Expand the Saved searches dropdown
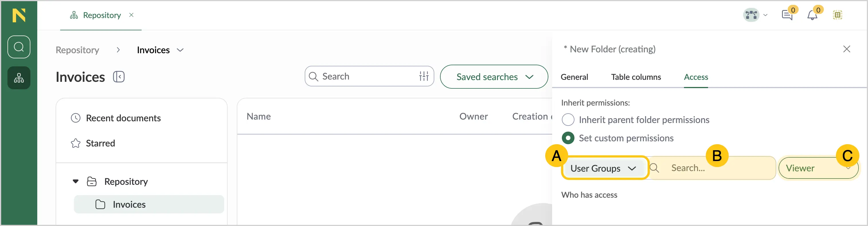This screenshot has height=226, width=868. pyautogui.click(x=494, y=77)
